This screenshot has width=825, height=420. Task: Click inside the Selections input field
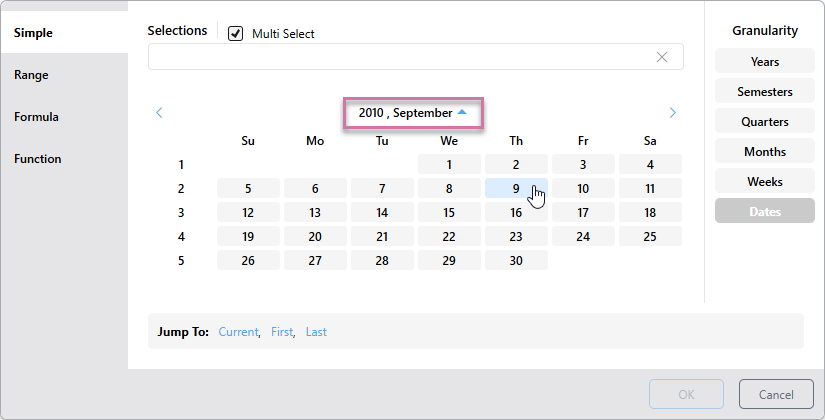click(x=400, y=57)
